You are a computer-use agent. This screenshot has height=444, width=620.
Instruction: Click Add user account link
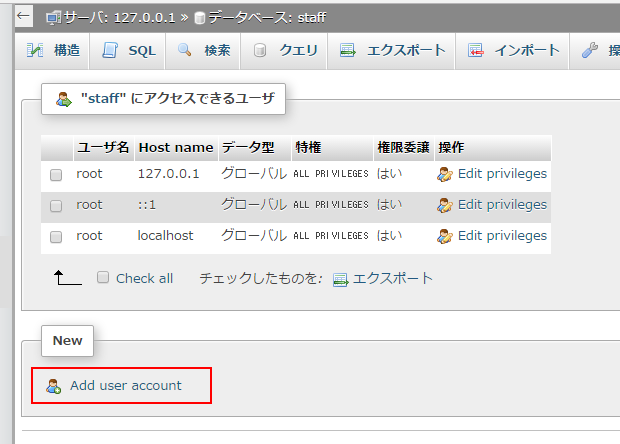click(126, 385)
